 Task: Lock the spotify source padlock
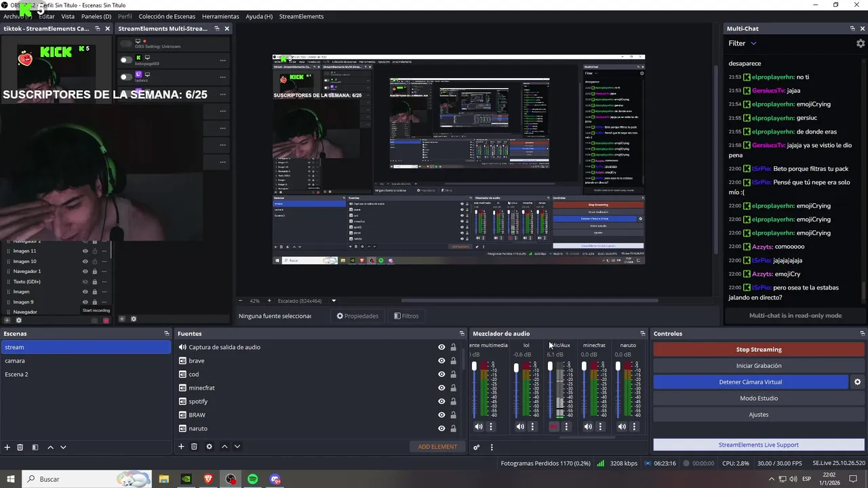[x=454, y=401]
